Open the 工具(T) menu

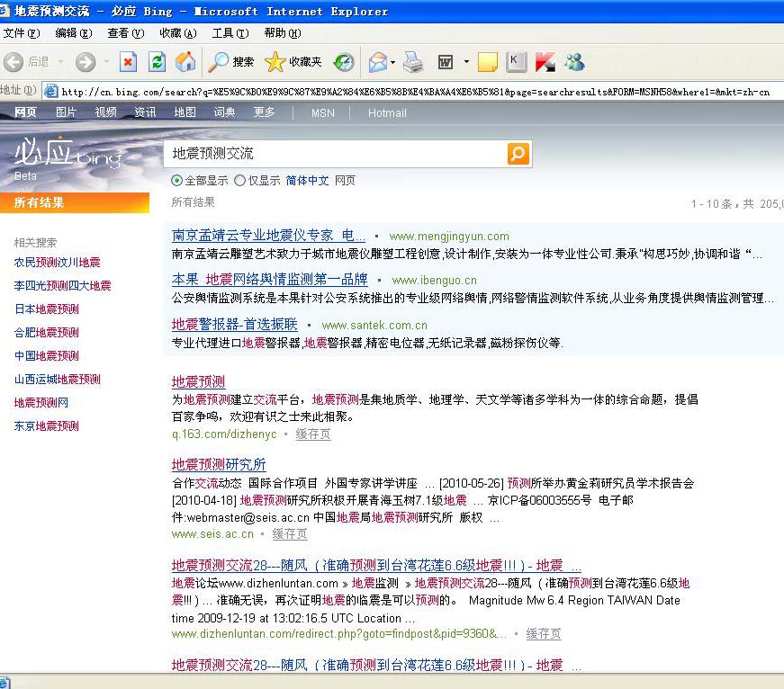click(230, 33)
